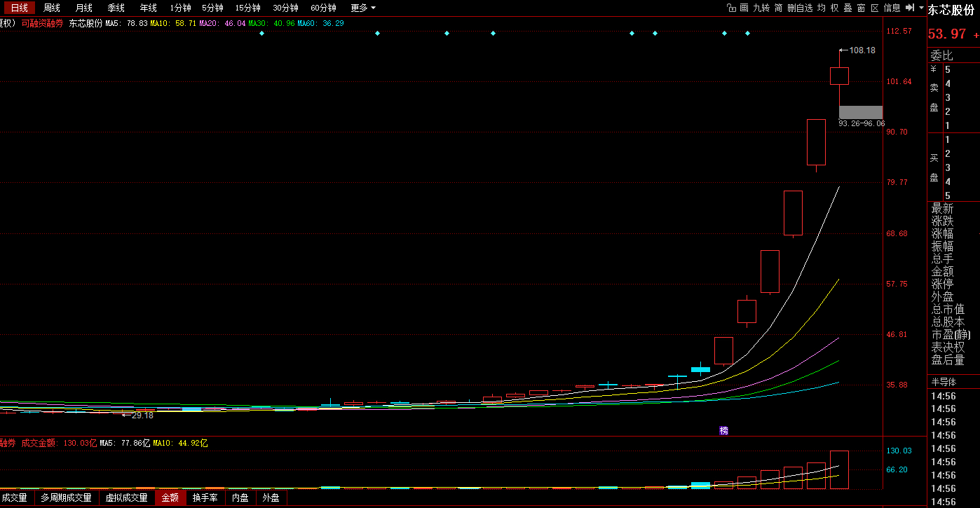Switch to 60分钟 chart
Screen dimensions: 980x508
(323, 8)
